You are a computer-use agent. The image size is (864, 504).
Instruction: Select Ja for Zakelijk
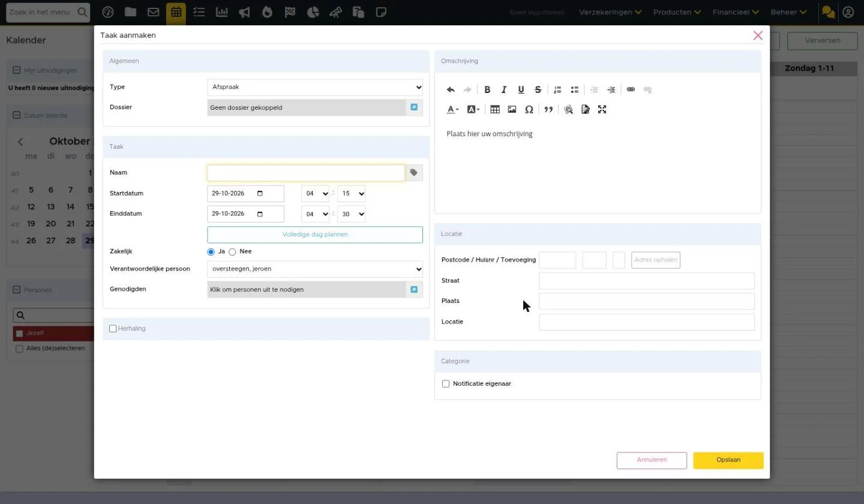(x=211, y=252)
